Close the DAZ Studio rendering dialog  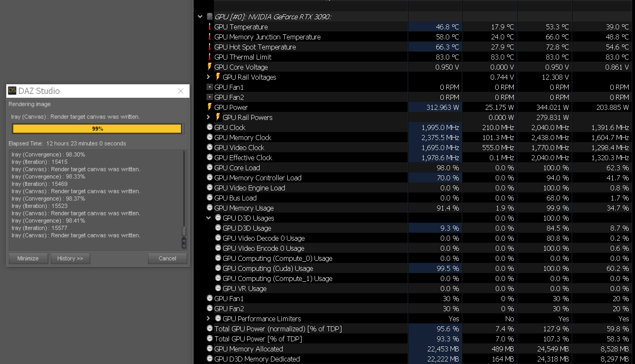[181, 91]
